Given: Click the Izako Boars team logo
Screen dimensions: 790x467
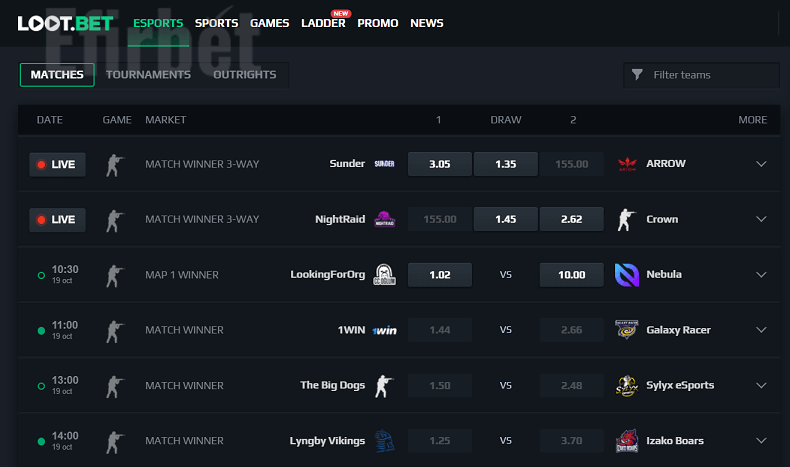Looking at the screenshot, I should [x=628, y=441].
